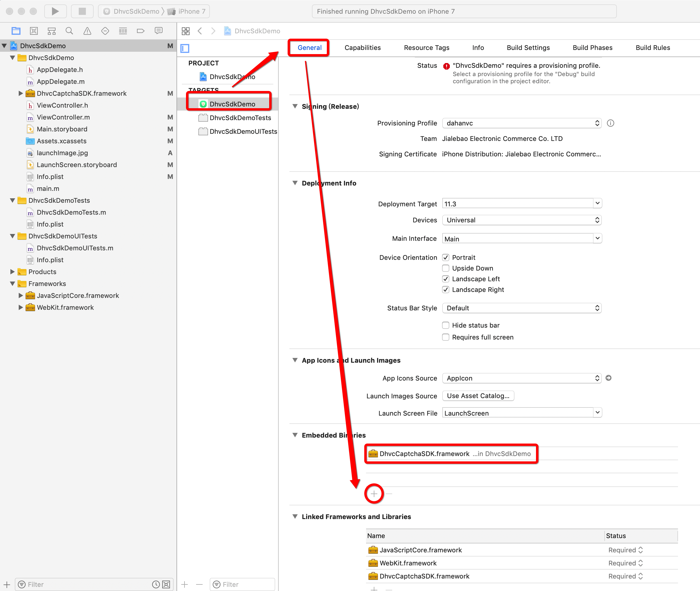
Task: Open the Issue navigator warning icon
Action: 87,31
